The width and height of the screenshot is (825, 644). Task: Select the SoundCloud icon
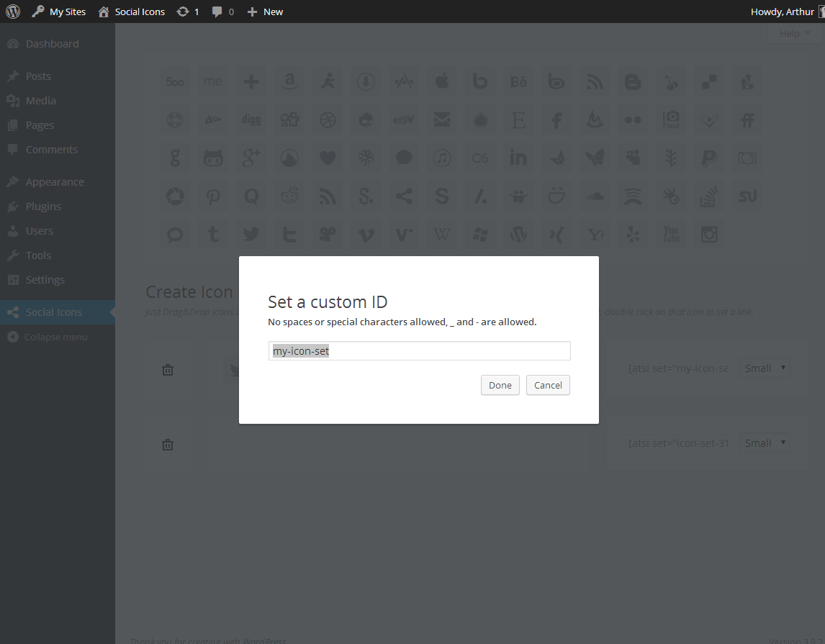595,196
